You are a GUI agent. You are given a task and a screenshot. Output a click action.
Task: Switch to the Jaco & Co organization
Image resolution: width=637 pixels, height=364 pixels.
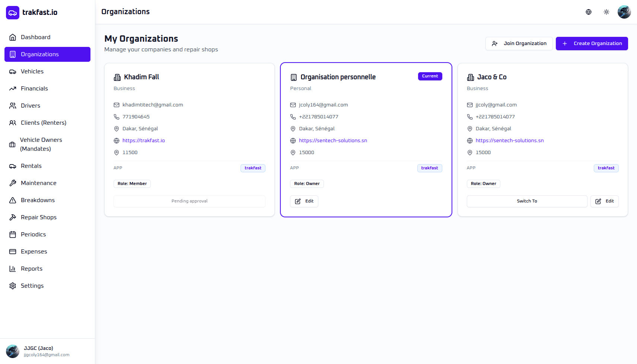(x=527, y=201)
